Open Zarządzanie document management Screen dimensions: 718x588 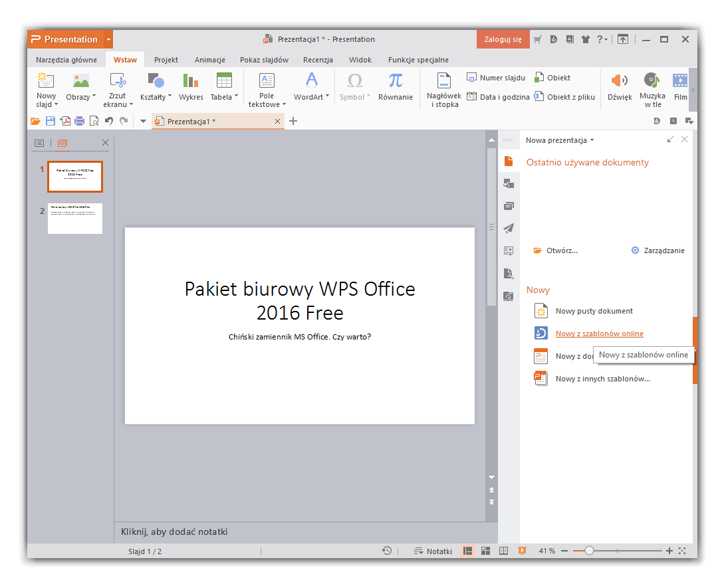click(x=658, y=250)
